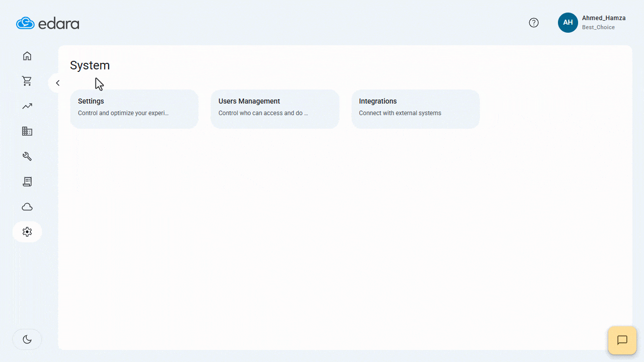Collapse the sidebar with the chevron arrow

tap(57, 83)
